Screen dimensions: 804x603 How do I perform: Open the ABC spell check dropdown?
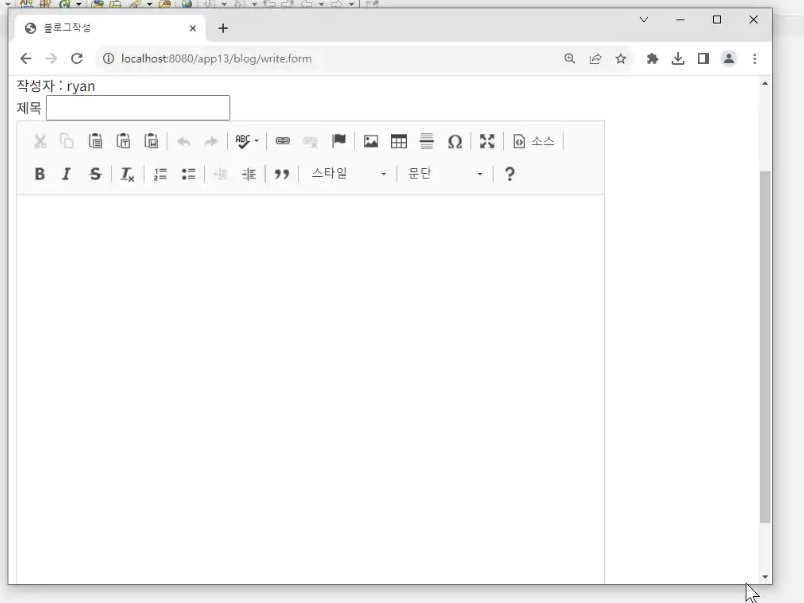click(x=247, y=141)
